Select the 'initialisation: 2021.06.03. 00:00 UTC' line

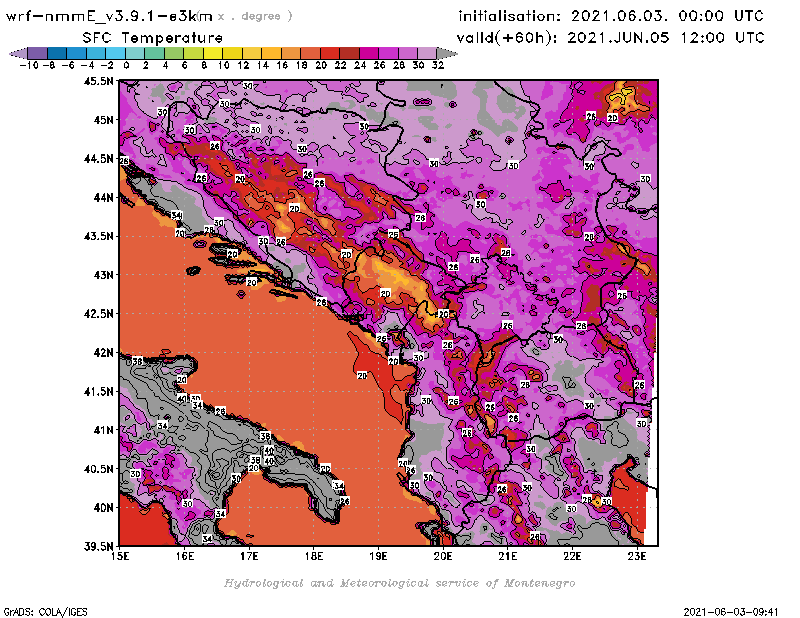611,16
